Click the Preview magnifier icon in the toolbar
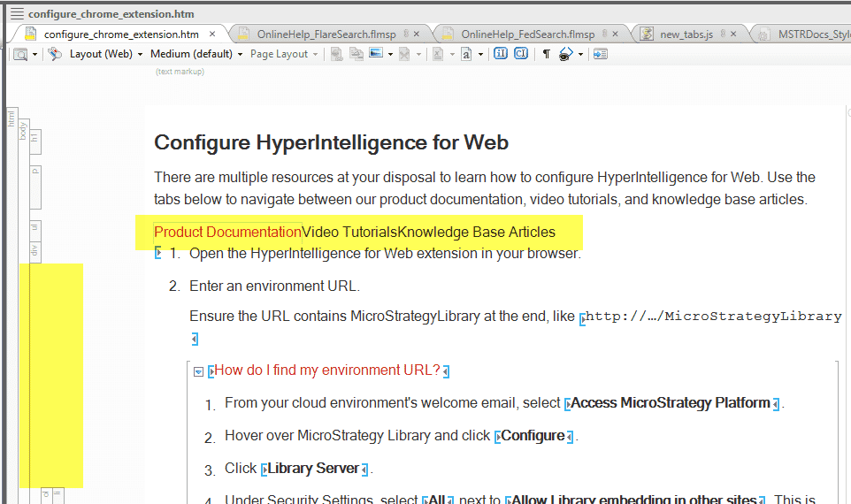The image size is (851, 504). (20, 54)
